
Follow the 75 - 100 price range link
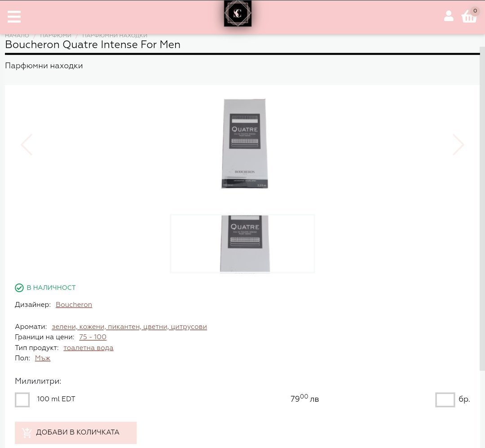coord(93,337)
